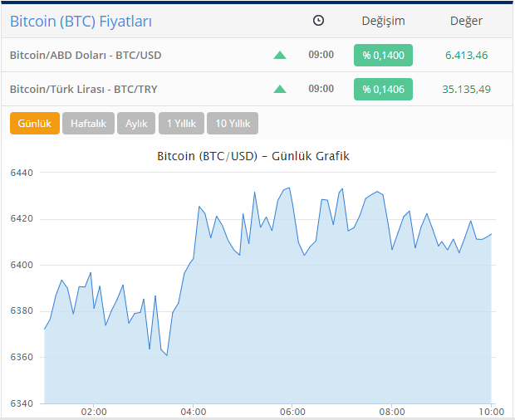Click the Değer column header
Screen dimensions: 515x420
(466, 21)
